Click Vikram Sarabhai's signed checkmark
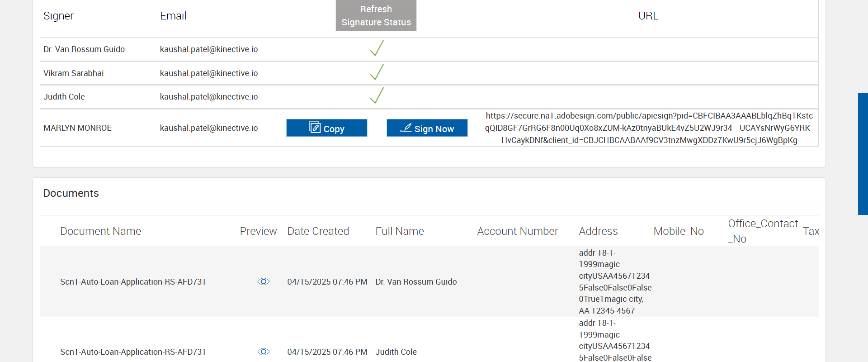Image resolution: width=868 pixels, height=362 pixels. click(x=377, y=72)
